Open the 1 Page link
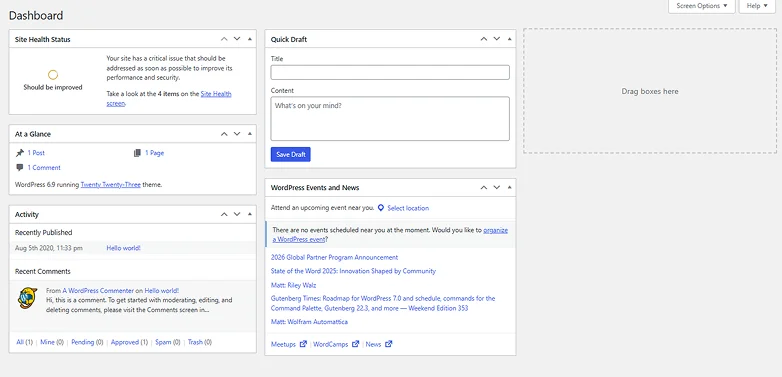The image size is (782, 377). 155,153
